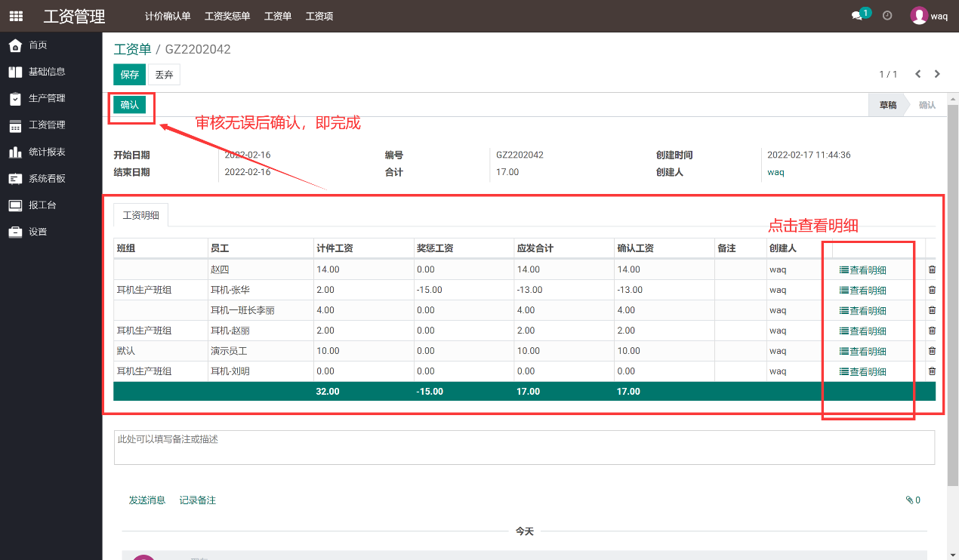Open the chat messages icon
Screen dimensions: 959x560
pyautogui.click(x=857, y=16)
